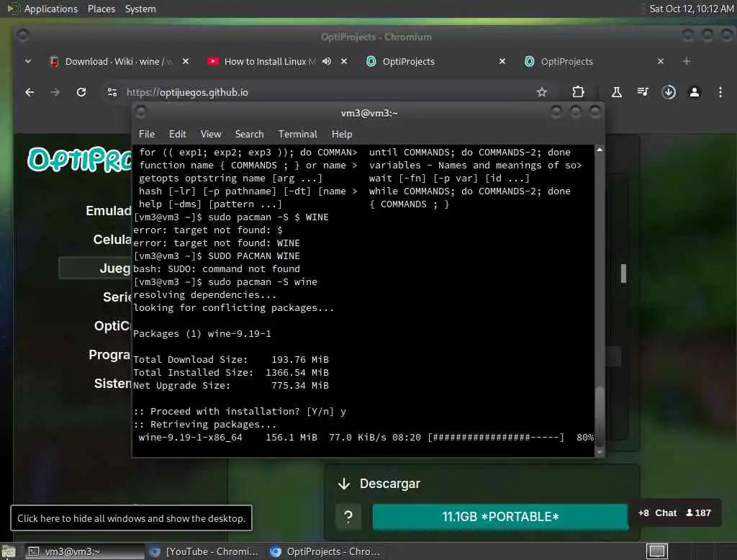Click workspace switcher in bottom panel
This screenshot has width=737, height=560.
tap(656, 551)
